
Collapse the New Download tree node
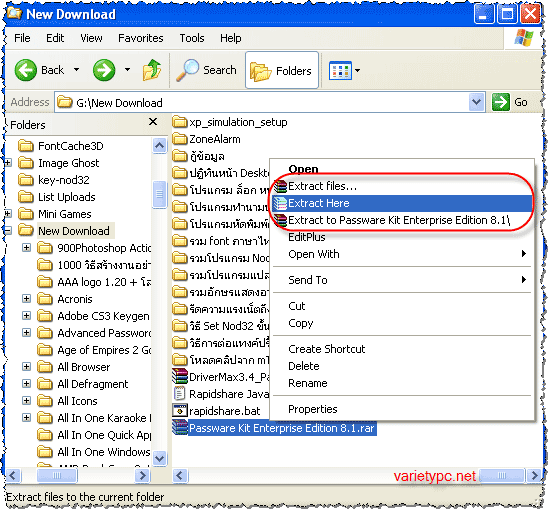[8, 231]
